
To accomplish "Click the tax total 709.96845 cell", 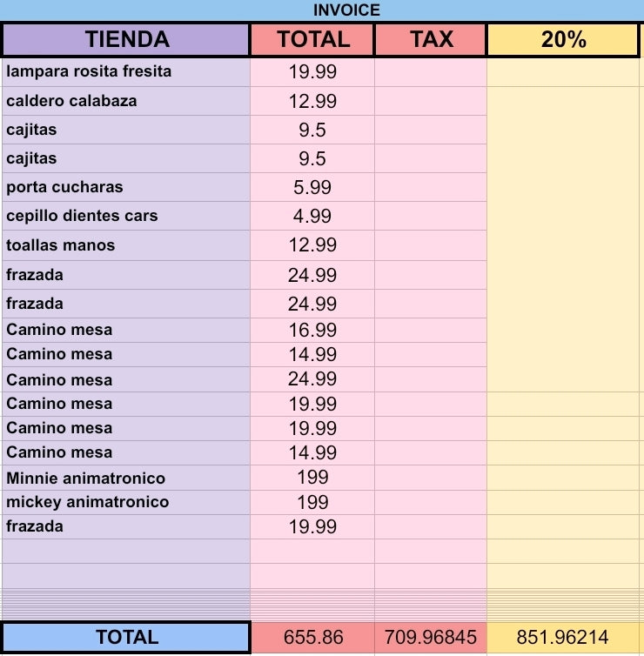I will tap(431, 637).
